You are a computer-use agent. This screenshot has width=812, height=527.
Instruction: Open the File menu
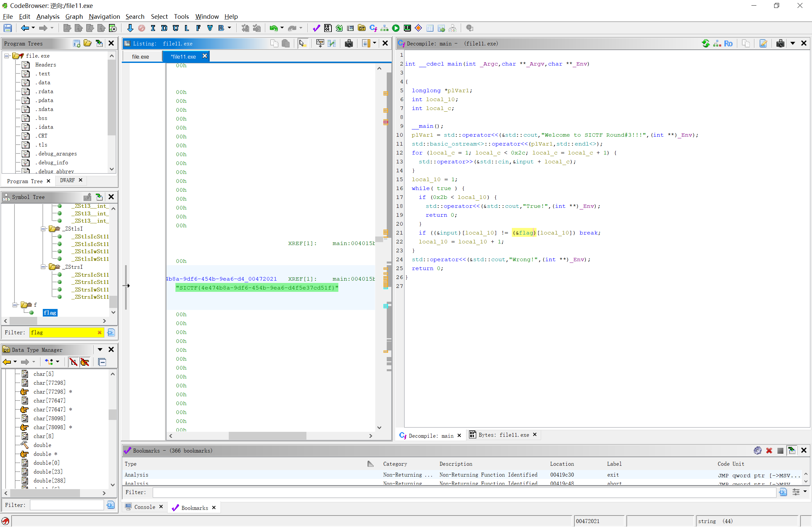(8, 16)
